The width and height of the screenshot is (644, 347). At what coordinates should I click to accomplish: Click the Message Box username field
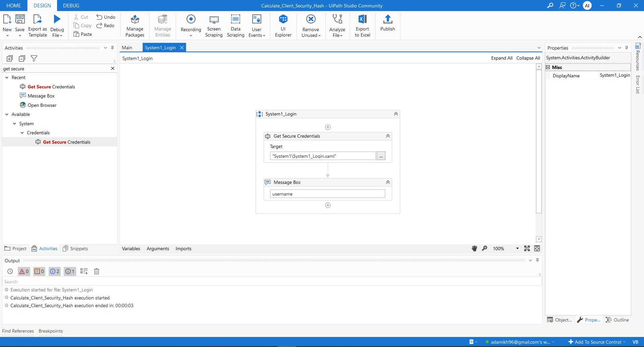pyautogui.click(x=328, y=194)
